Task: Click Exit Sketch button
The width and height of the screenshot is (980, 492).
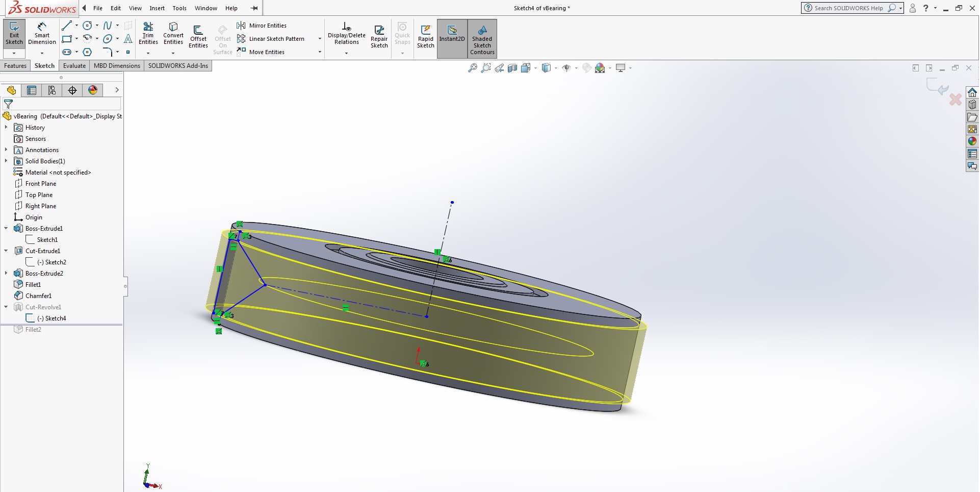Action: click(x=14, y=34)
